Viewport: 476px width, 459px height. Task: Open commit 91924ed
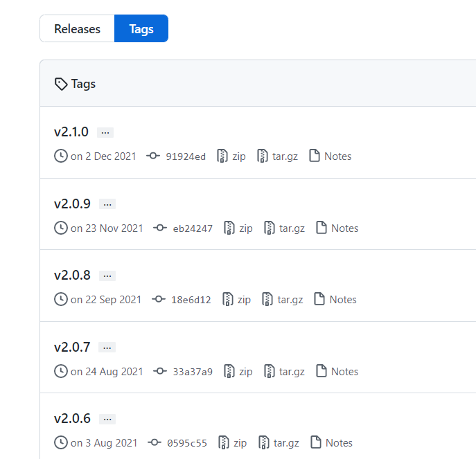tap(186, 156)
